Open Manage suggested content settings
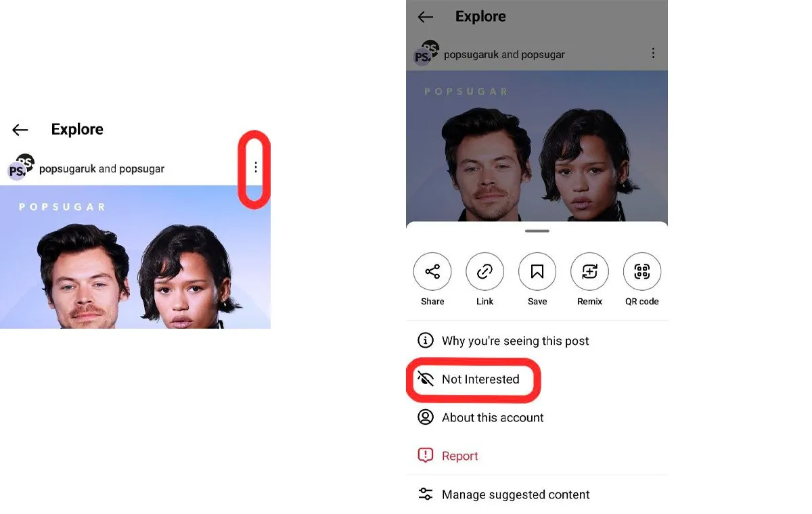Screen dimensions: 812x514 click(515, 495)
